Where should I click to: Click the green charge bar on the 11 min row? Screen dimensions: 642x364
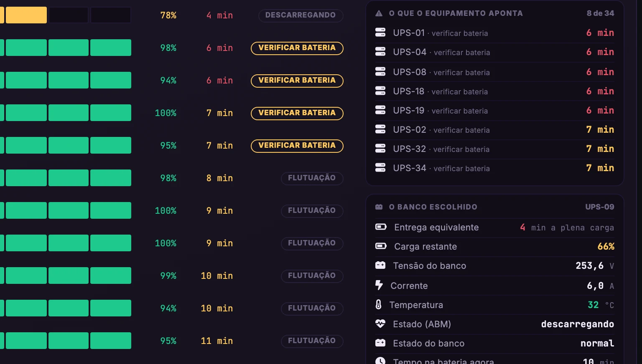(67, 341)
